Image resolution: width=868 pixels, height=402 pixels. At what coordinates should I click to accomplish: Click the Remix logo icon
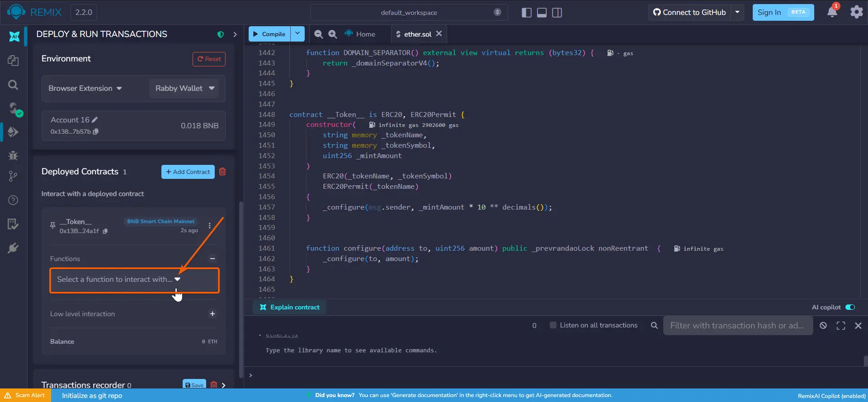(x=16, y=12)
